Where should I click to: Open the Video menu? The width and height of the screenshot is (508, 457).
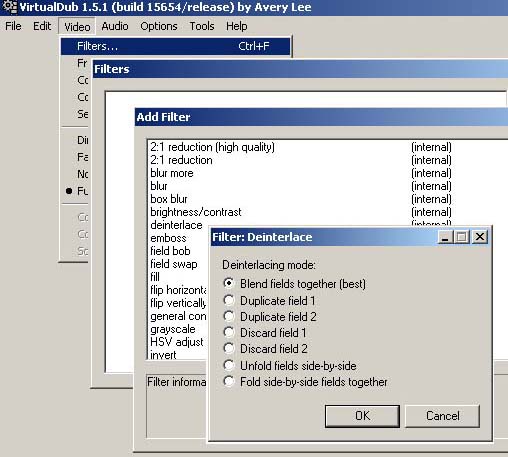tap(77, 26)
